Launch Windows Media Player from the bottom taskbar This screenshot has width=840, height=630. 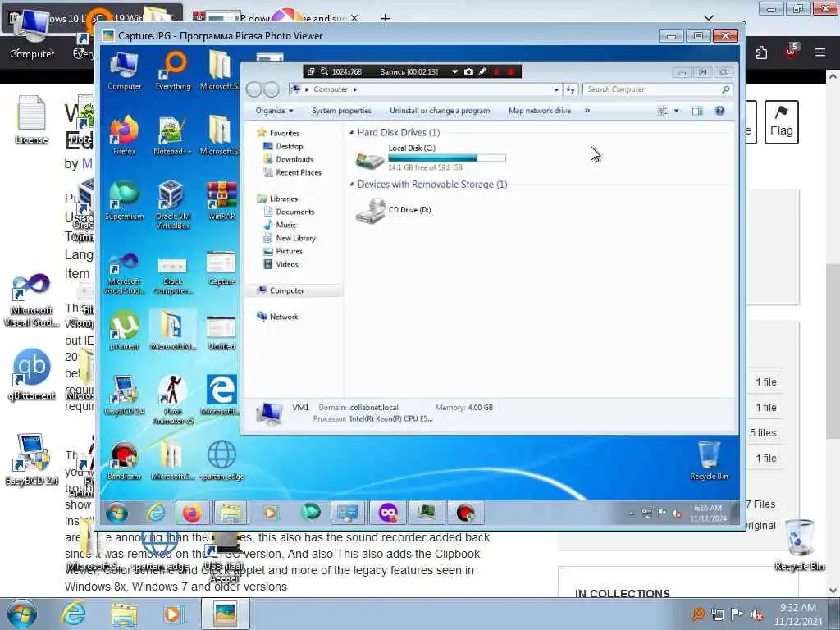[172, 614]
